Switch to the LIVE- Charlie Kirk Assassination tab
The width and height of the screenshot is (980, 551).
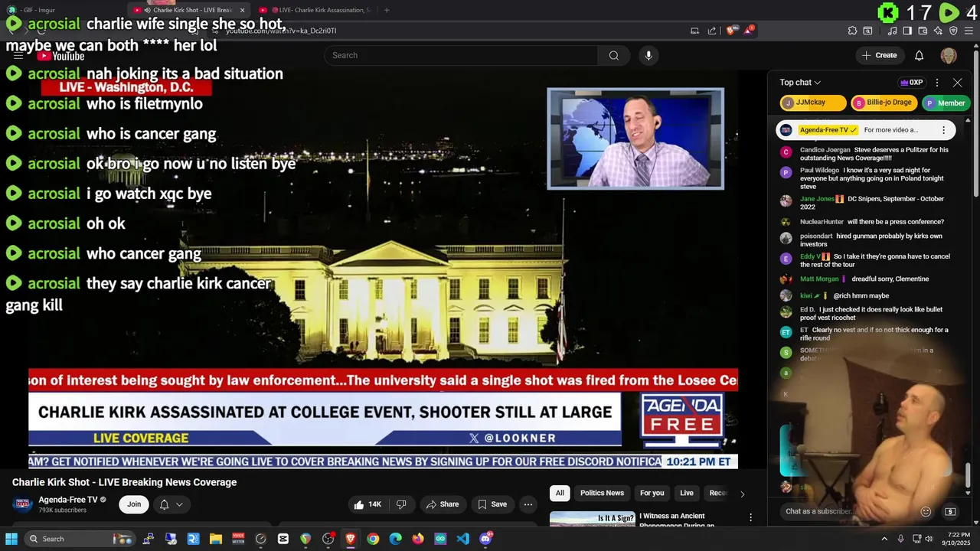(x=315, y=10)
